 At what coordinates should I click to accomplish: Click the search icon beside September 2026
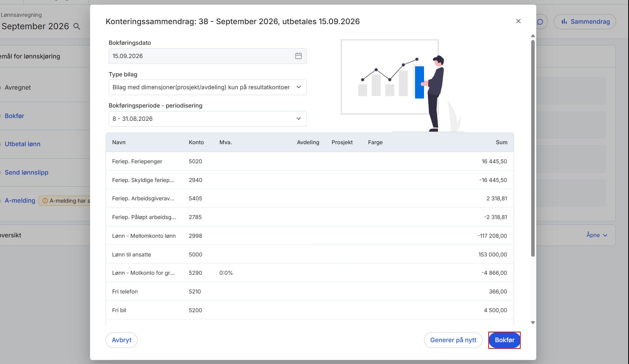[77, 27]
